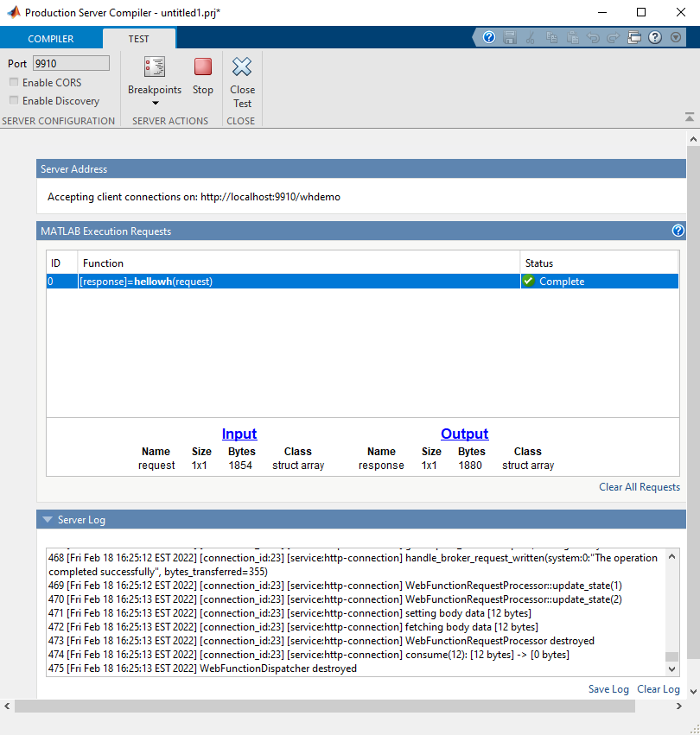Click inside the Port number field
700x735 pixels.
pos(70,63)
